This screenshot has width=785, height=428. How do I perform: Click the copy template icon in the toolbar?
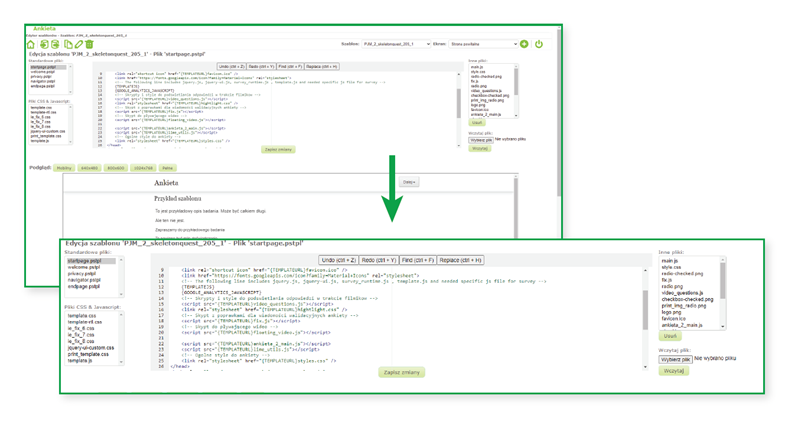pos(68,45)
